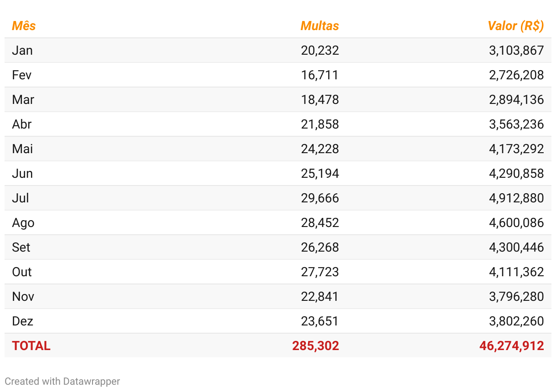The image size is (556, 392).
Task: Click the Set row label
Action: click(x=21, y=247)
